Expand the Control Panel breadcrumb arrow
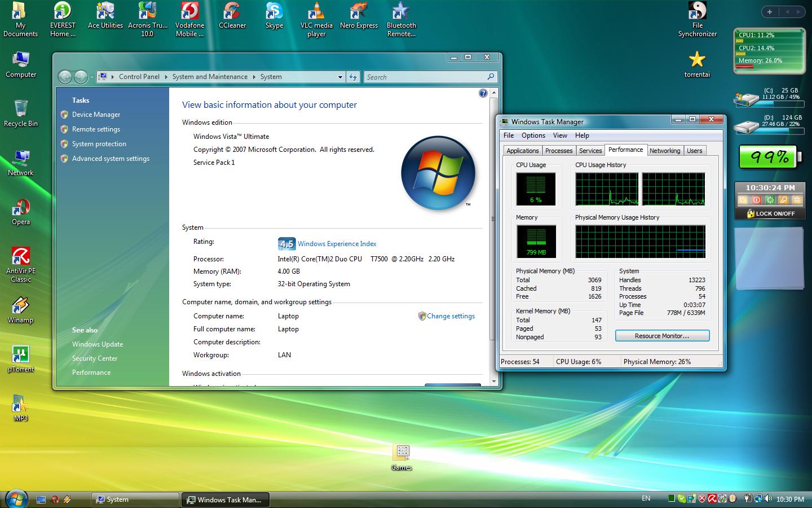This screenshot has height=508, width=812. (166, 77)
